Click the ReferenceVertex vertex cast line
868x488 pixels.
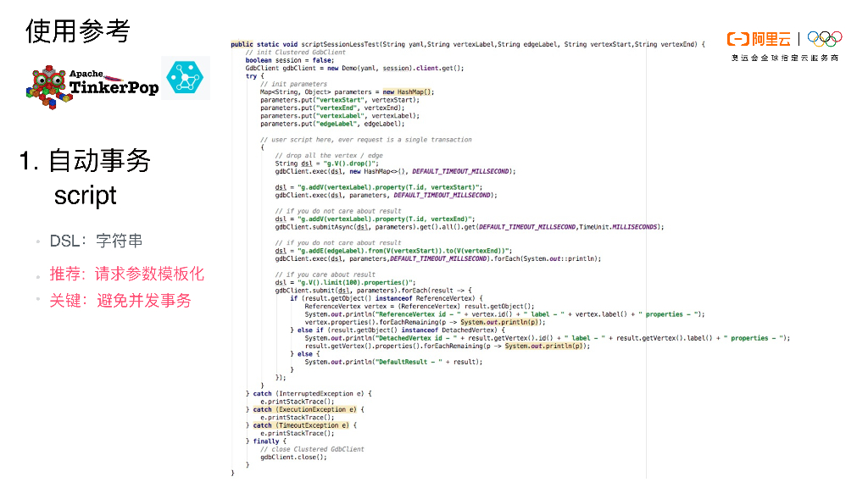(x=420, y=306)
